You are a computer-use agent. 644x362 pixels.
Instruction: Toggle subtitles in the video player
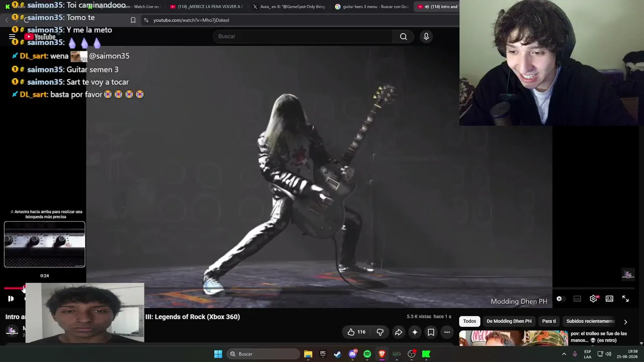[x=577, y=299]
